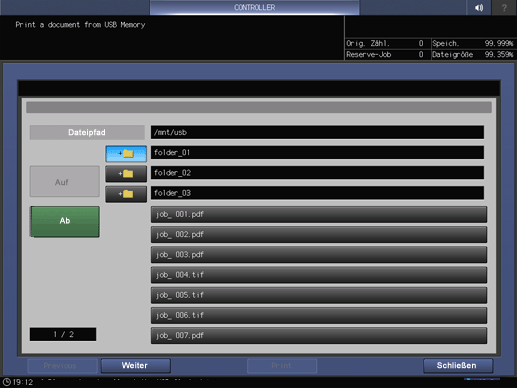Select the CONTROLLER tab
Viewport: 517px width, 388px height.
tap(254, 7)
